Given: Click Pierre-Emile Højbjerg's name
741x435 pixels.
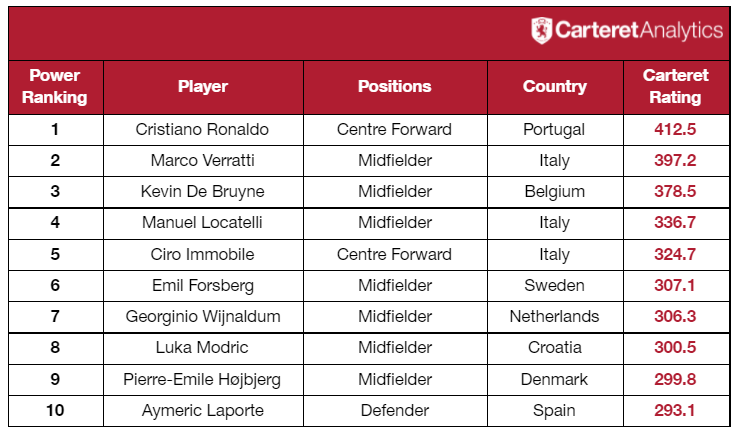Looking at the screenshot, I should (202, 380).
